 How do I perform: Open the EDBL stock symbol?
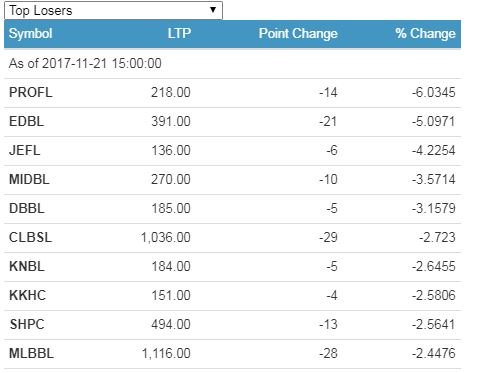point(26,121)
